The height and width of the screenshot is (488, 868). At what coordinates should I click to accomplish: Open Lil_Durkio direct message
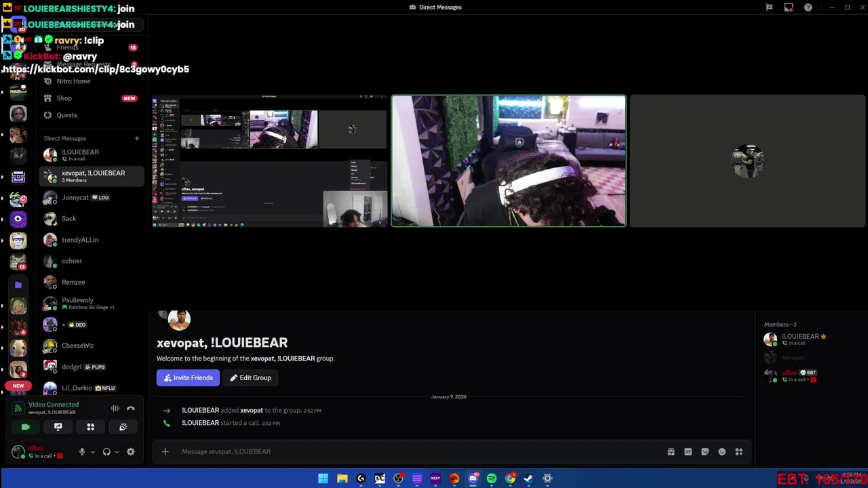point(91,388)
